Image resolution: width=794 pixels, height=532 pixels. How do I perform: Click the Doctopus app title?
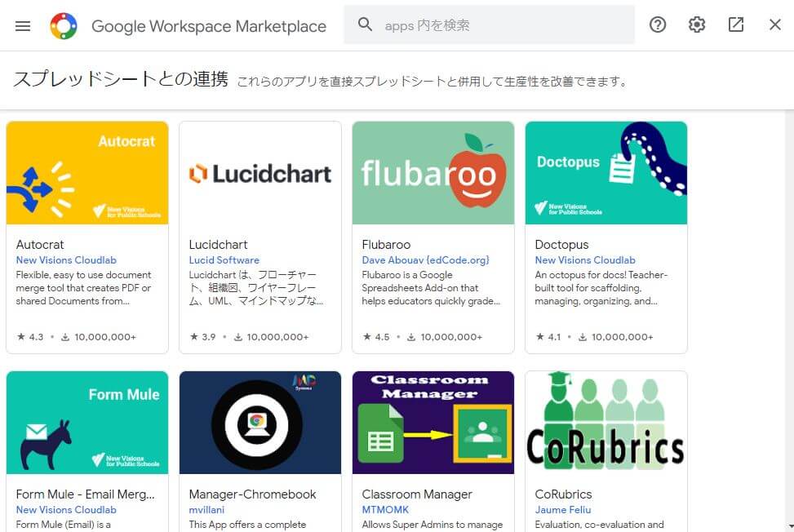[561, 245]
